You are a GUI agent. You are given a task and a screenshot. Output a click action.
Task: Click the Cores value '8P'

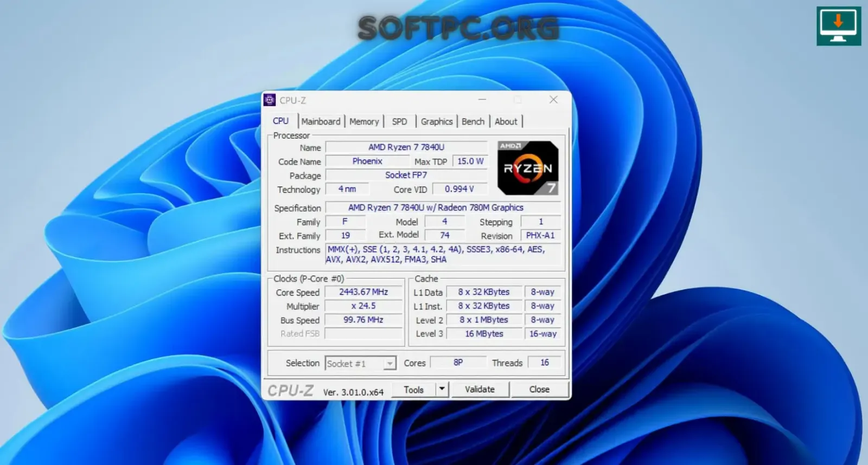(x=458, y=363)
